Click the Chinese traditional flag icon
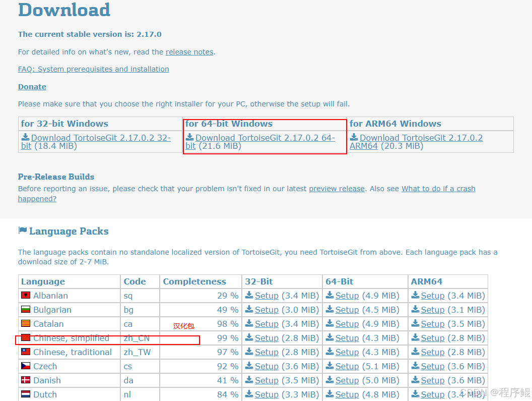The width and height of the screenshot is (532, 401). click(x=26, y=352)
